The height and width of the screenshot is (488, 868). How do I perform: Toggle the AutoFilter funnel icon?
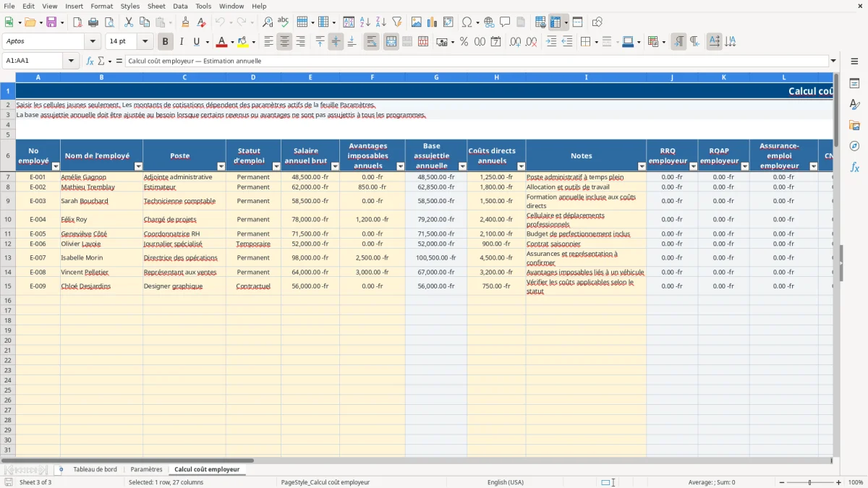(x=396, y=22)
